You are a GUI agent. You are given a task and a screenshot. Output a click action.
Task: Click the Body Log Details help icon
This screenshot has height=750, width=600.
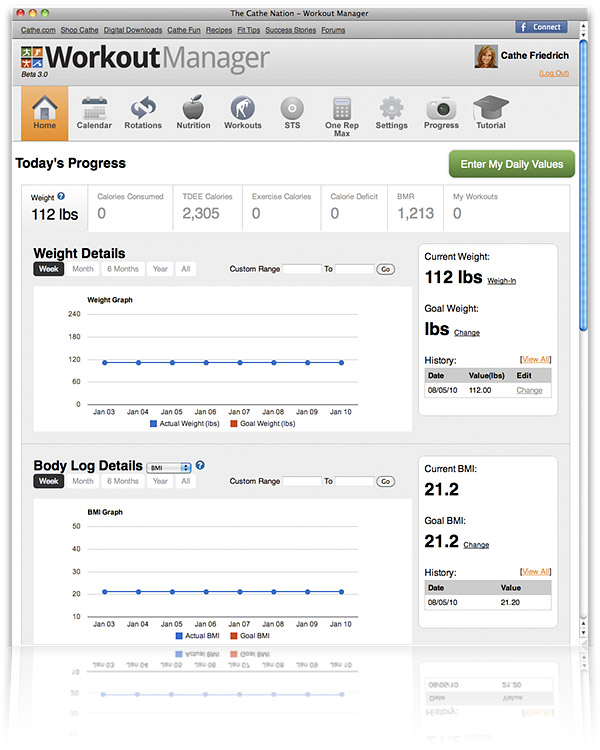tap(200, 465)
